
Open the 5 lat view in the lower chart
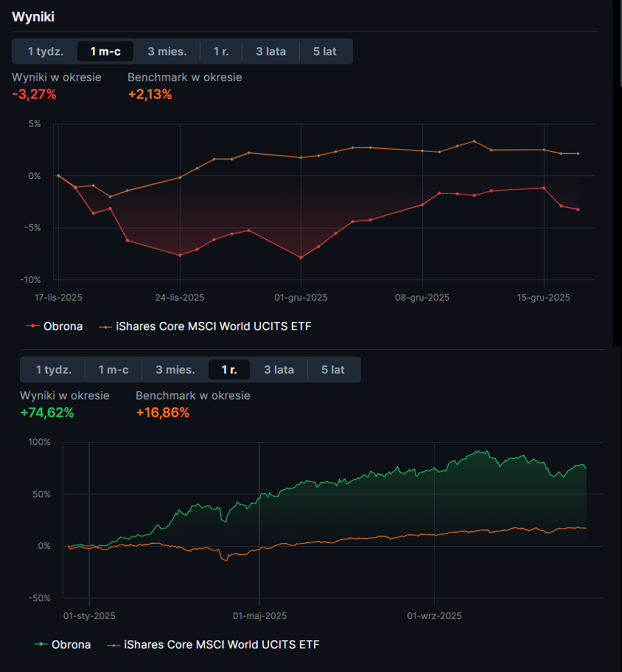[333, 370]
